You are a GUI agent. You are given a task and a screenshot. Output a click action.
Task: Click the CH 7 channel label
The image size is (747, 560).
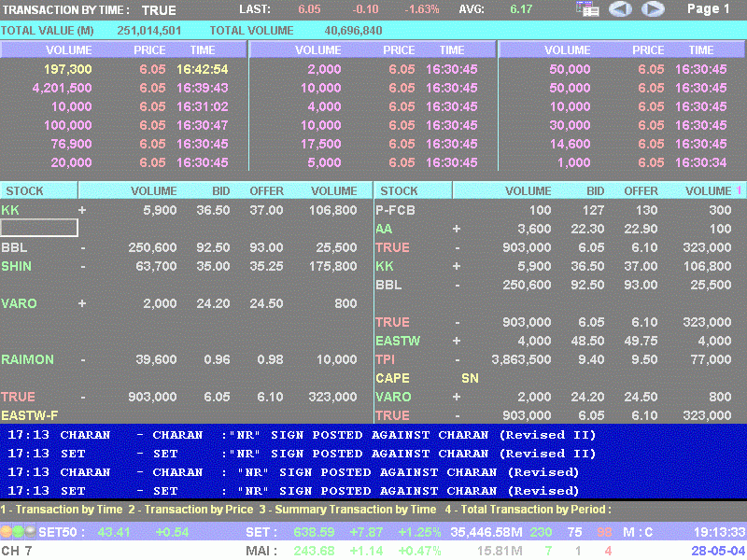[x=17, y=551]
